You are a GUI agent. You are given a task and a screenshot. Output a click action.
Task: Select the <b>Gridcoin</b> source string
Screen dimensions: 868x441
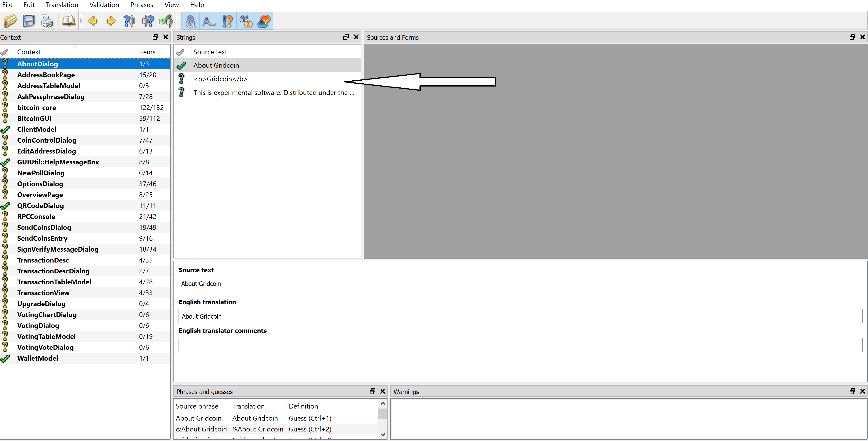click(220, 79)
